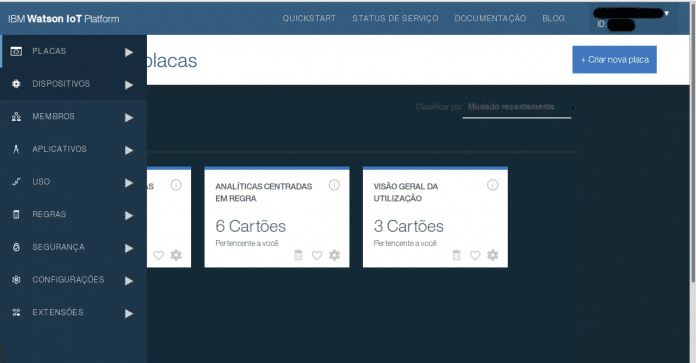Select Regras in the sidebar
This screenshot has width=696, height=363.
[x=73, y=214]
